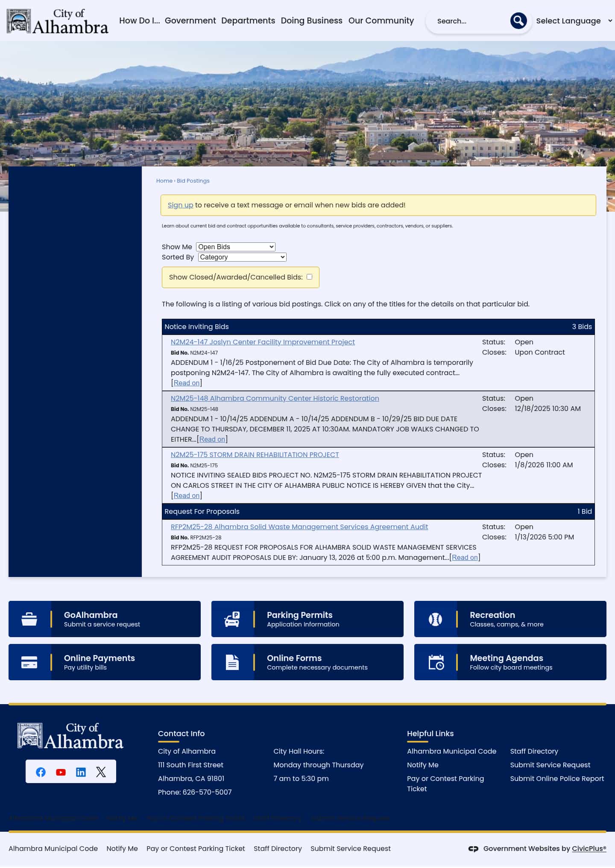Open the Online Payments tile

click(105, 662)
